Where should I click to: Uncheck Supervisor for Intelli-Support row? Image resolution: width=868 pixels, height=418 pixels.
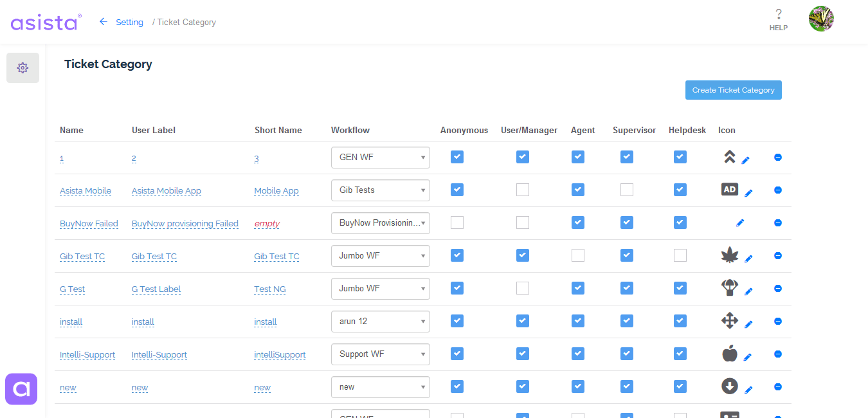[x=627, y=354]
